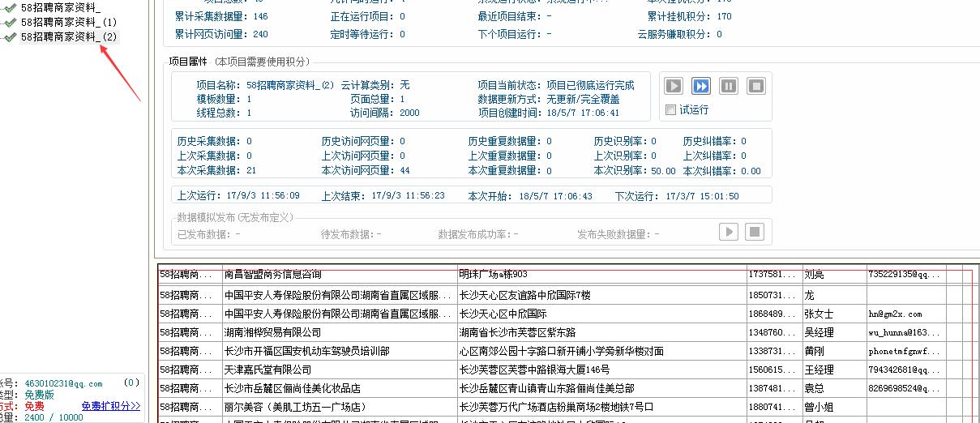Select the tree item 58招聘商家资料_
This screenshot has height=423, width=980.
coord(61,6)
